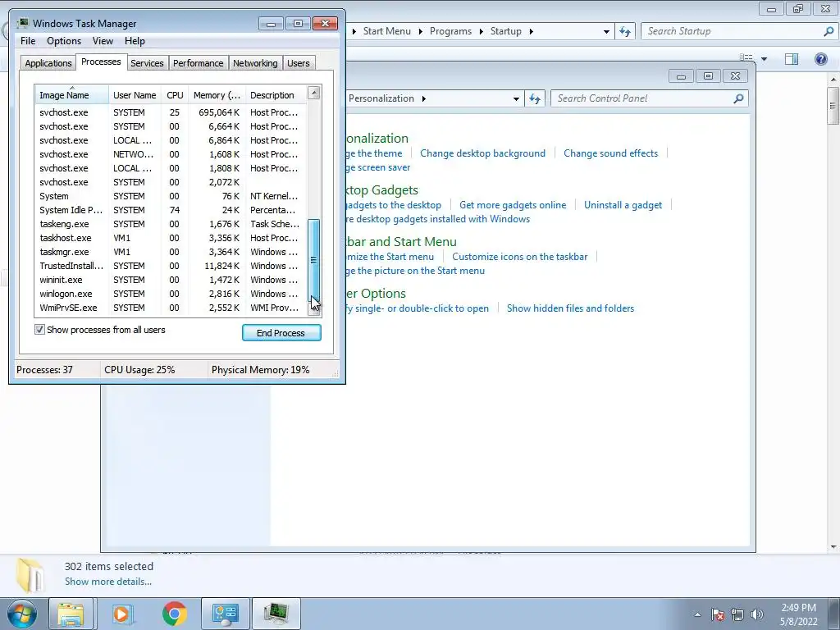Open the Options menu in Task Manager
840x630 pixels.
64,41
